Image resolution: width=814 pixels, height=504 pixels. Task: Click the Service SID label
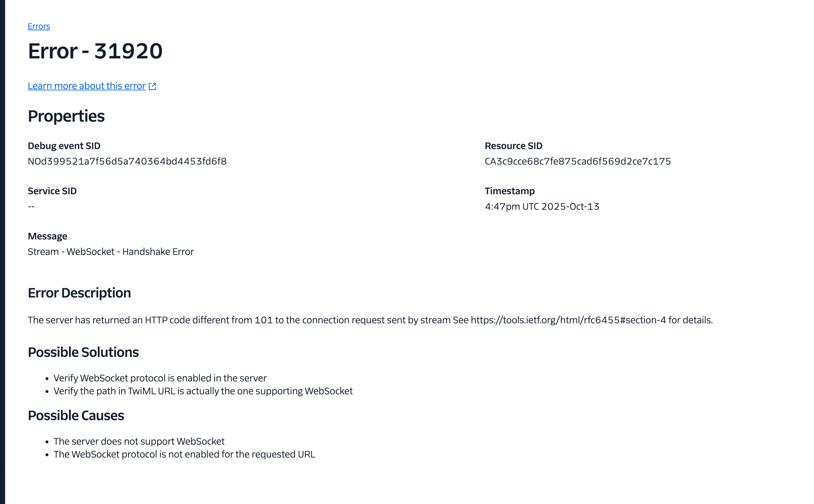coord(52,191)
